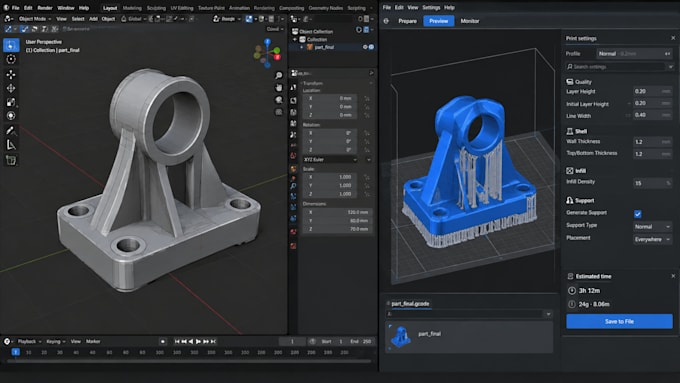
Task: Select the Rotate tool in Blender toolbar
Action: [11, 88]
